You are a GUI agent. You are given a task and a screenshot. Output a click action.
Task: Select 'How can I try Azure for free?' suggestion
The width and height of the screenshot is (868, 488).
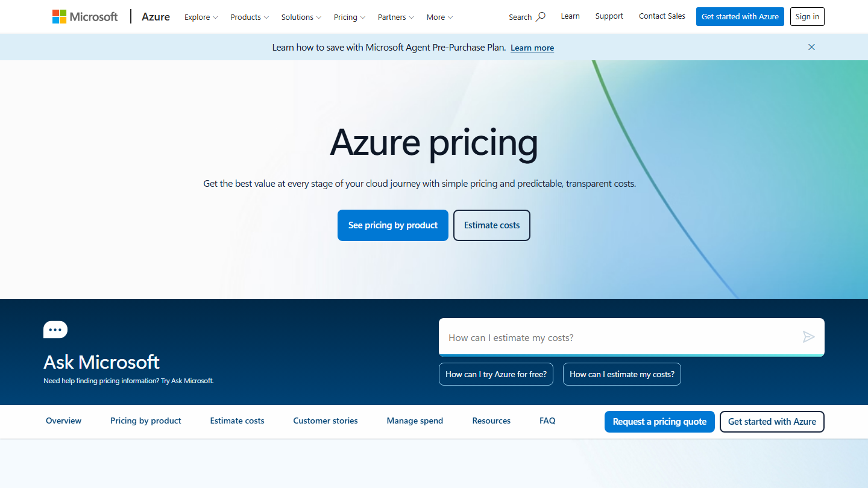[x=496, y=374]
